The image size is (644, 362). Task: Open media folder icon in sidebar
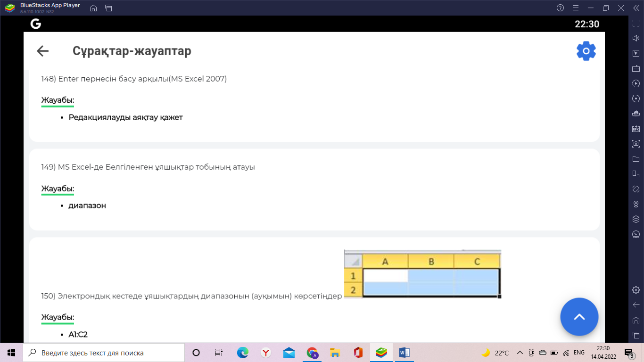tap(636, 159)
